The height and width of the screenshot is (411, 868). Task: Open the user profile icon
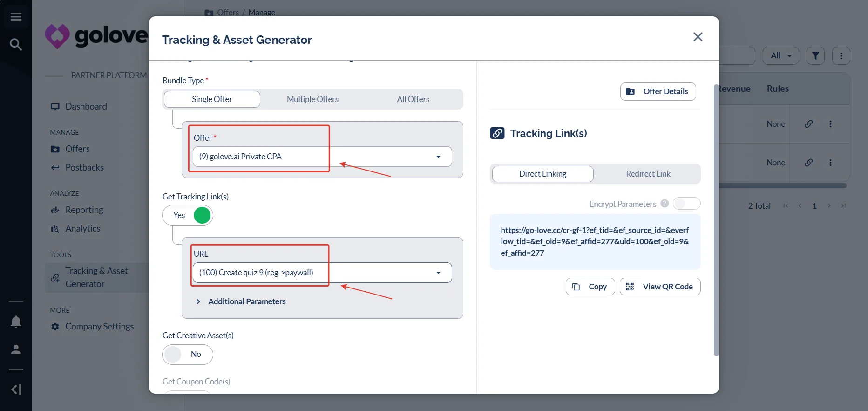[x=16, y=349]
